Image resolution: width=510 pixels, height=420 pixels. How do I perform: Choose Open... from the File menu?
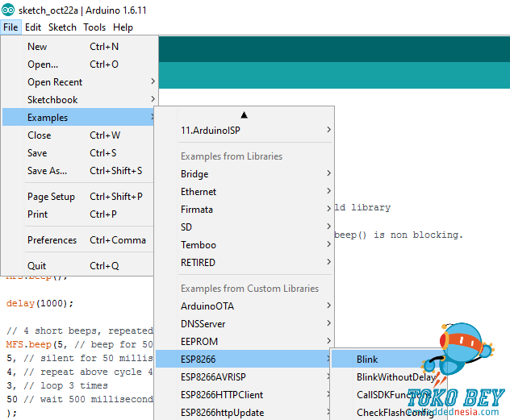pyautogui.click(x=78, y=64)
